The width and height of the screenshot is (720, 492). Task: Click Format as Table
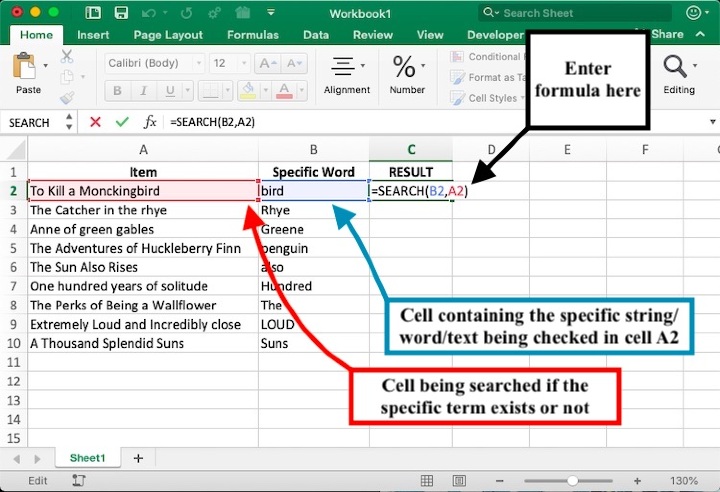(488, 77)
